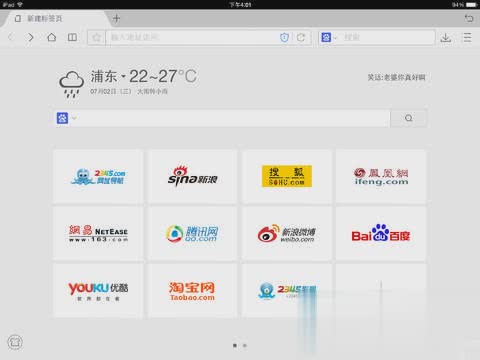Screen dimensions: 480x360
Task: Open the downloads icon in toolbar
Action: pyautogui.click(x=446, y=37)
